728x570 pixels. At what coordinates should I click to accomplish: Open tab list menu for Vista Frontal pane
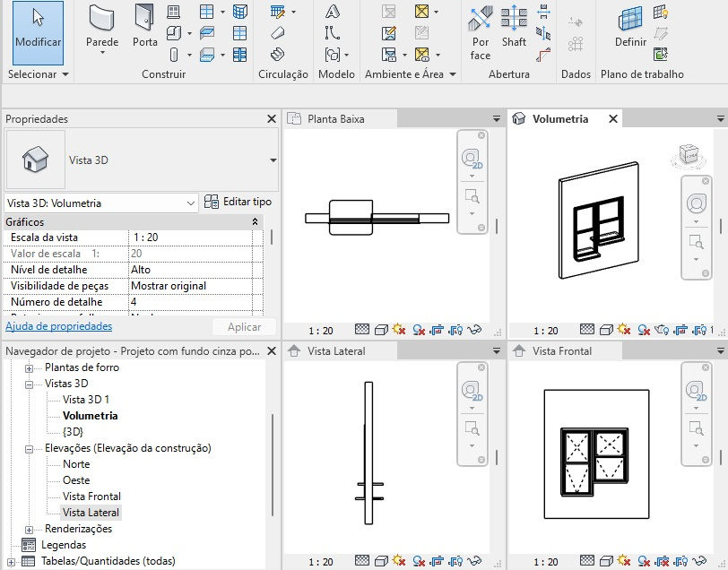point(721,351)
